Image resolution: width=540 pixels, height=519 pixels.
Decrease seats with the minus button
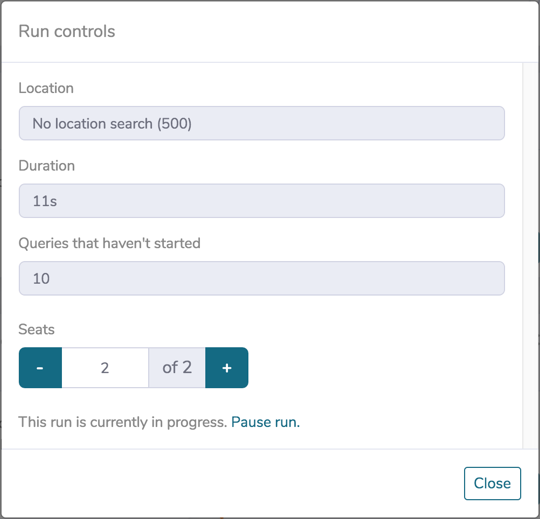coord(40,367)
